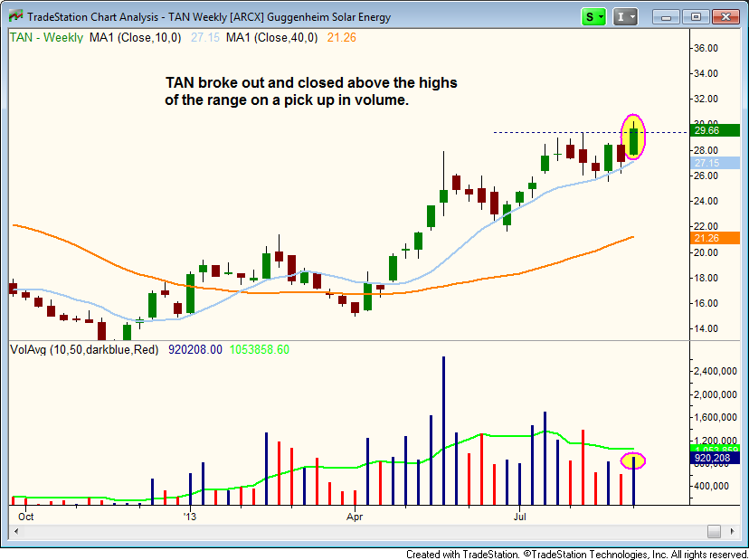This screenshot has width=749, height=560.
Task: Click the orange 21.26 price axis marker
Action: [716, 238]
